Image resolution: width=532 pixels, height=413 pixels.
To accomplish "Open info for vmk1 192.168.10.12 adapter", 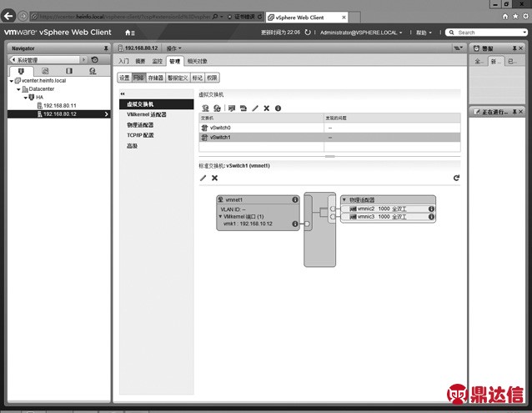I will (295, 224).
